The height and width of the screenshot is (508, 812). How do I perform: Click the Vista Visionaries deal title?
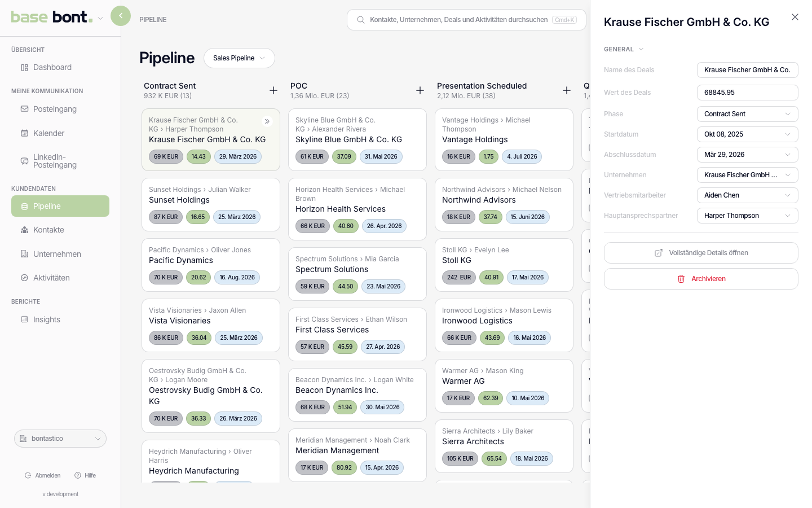click(x=180, y=321)
